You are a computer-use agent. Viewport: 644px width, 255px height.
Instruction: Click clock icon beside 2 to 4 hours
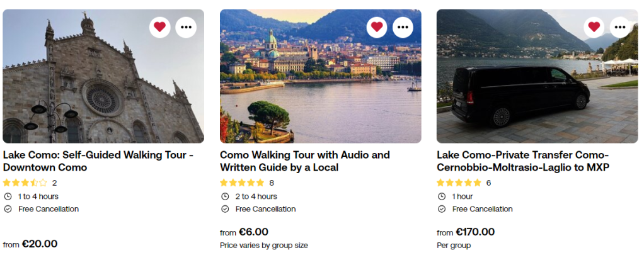[224, 196]
